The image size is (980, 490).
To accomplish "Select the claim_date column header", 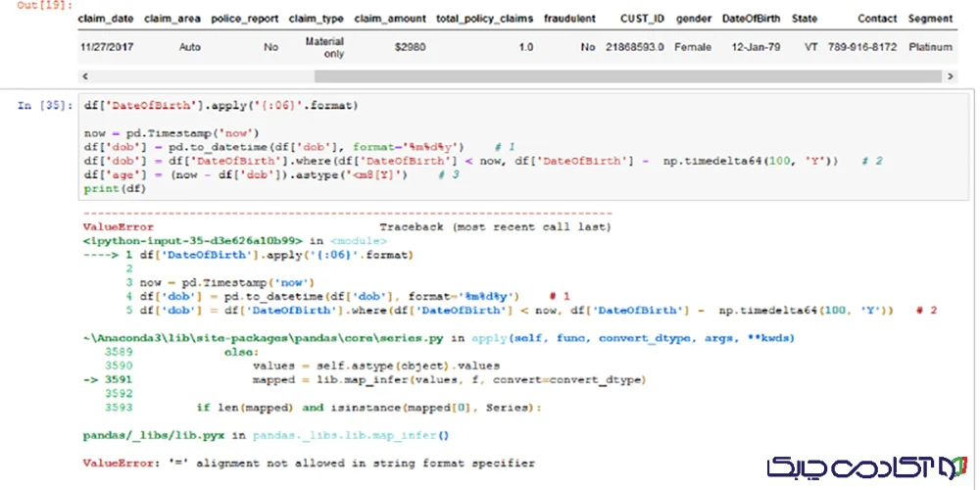I will 109,19.
